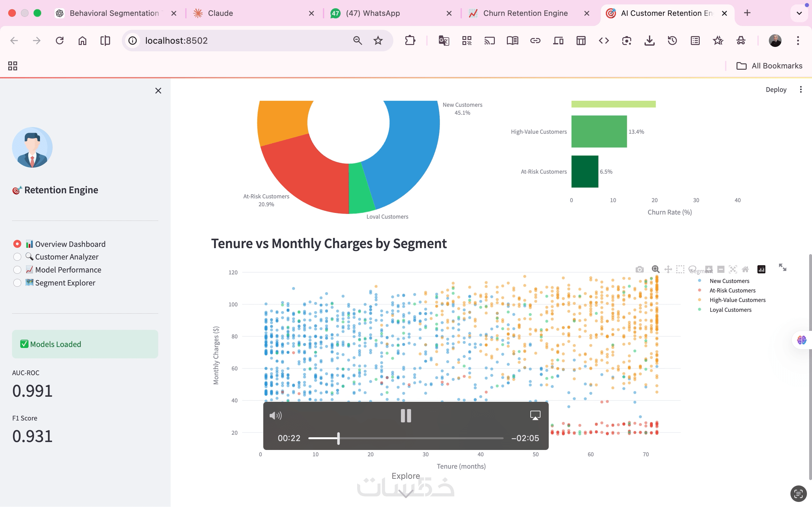Screen dimensions: 812x507
Task: Switch to the Claude browser tab
Action: coord(220,13)
